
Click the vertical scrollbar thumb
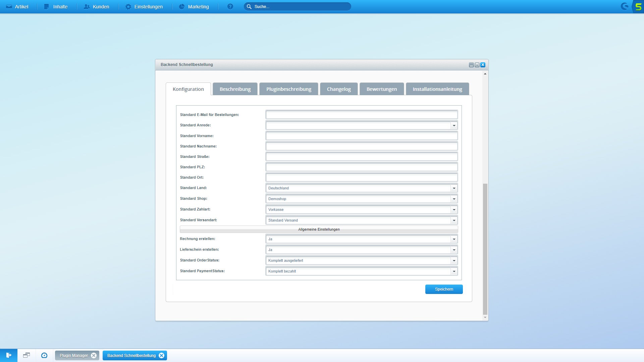point(485,249)
